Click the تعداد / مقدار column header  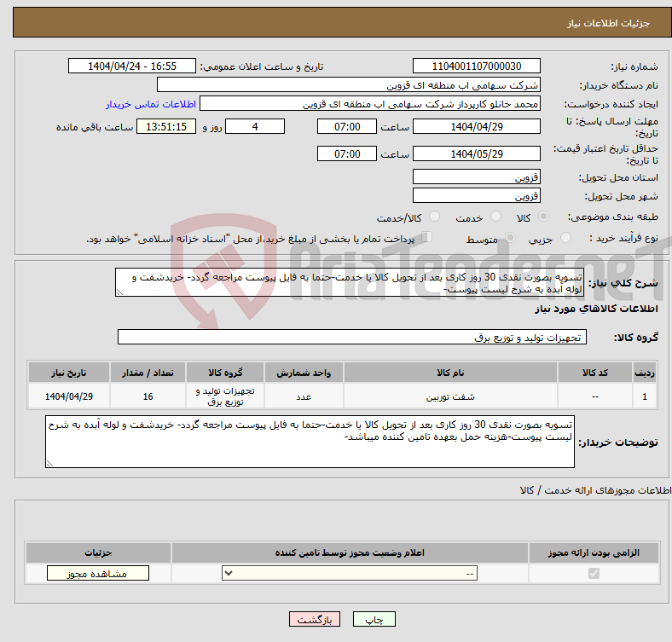click(148, 373)
